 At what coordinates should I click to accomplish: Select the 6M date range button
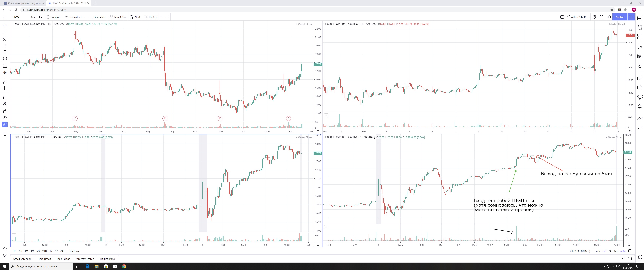coord(38,251)
